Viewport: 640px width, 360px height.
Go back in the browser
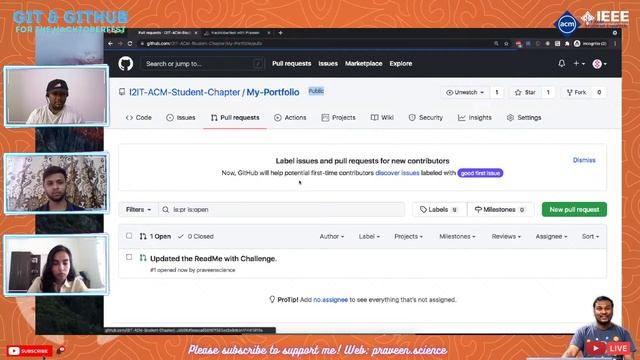[111, 43]
